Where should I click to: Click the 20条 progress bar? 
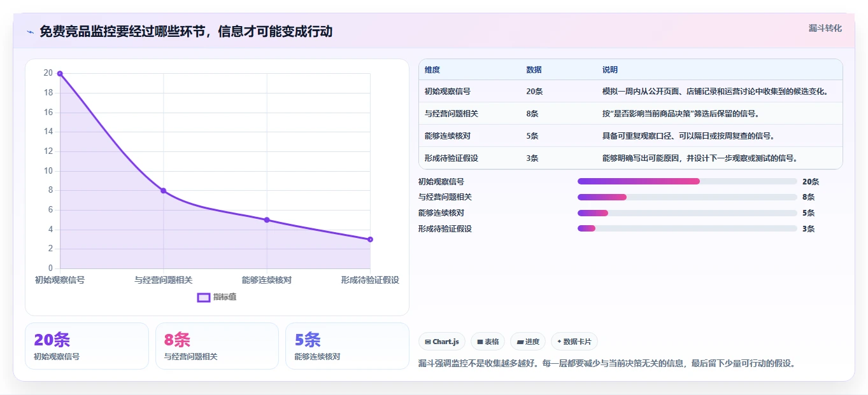coord(687,181)
